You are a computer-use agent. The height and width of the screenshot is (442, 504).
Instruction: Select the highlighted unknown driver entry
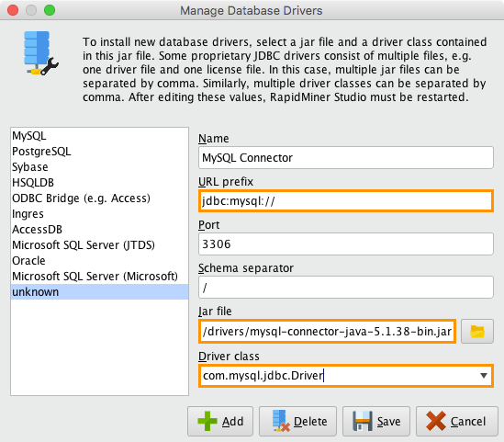[99, 292]
